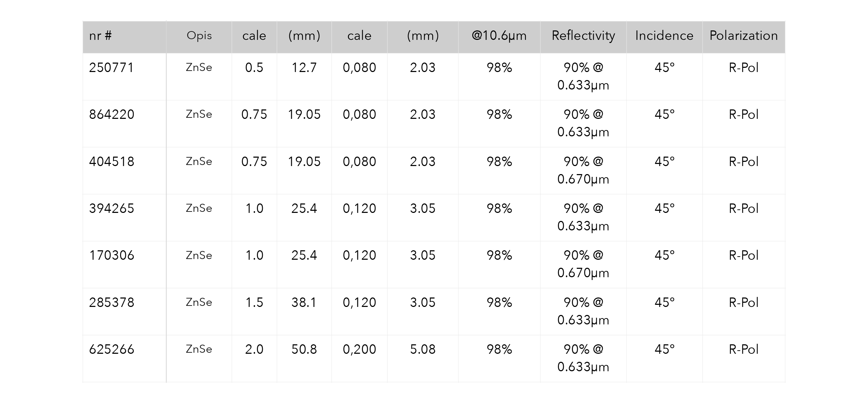Select the 50.8 mm diameter cell
The image size is (868, 402).
[x=304, y=359]
